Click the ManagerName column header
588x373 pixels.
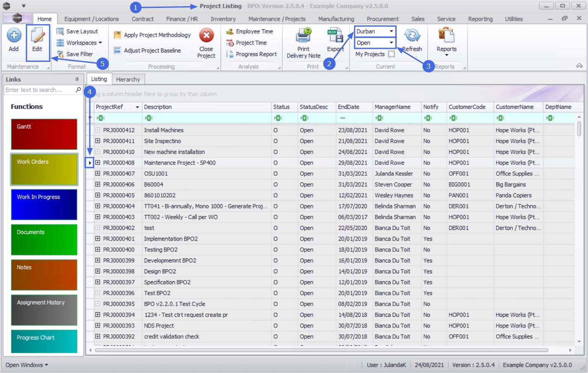397,107
